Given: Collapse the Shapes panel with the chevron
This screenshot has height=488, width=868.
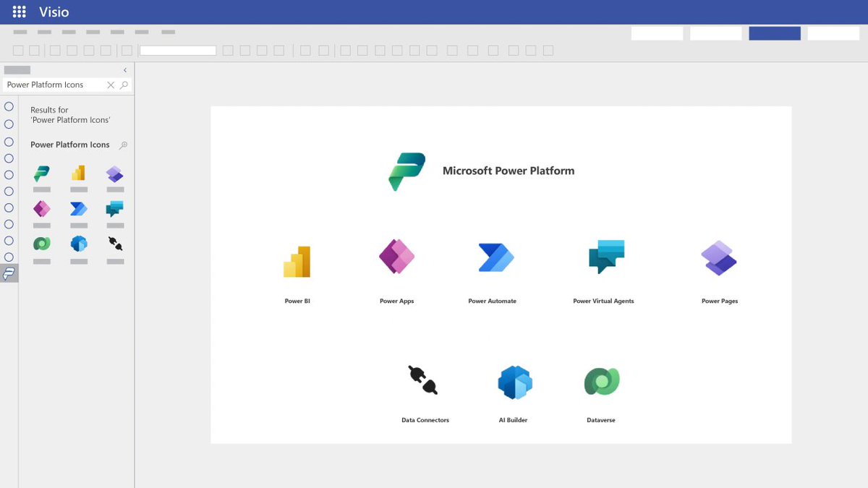Looking at the screenshot, I should coord(125,70).
